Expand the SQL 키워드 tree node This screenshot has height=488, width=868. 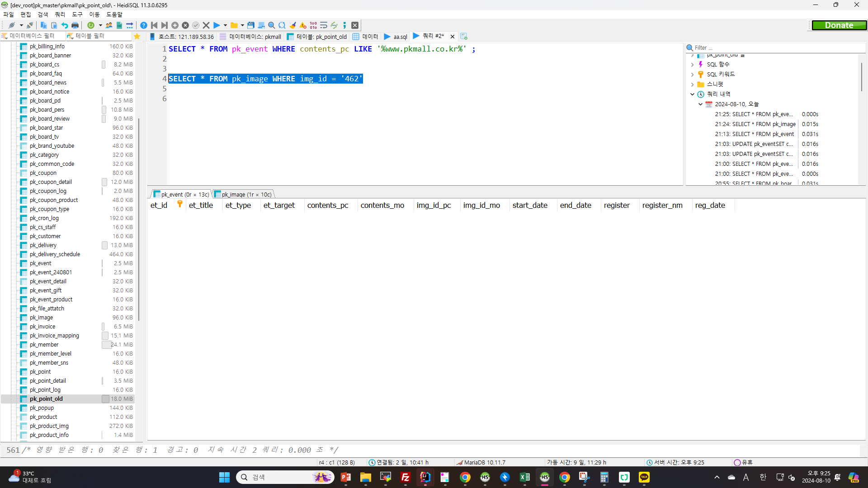[x=692, y=75]
